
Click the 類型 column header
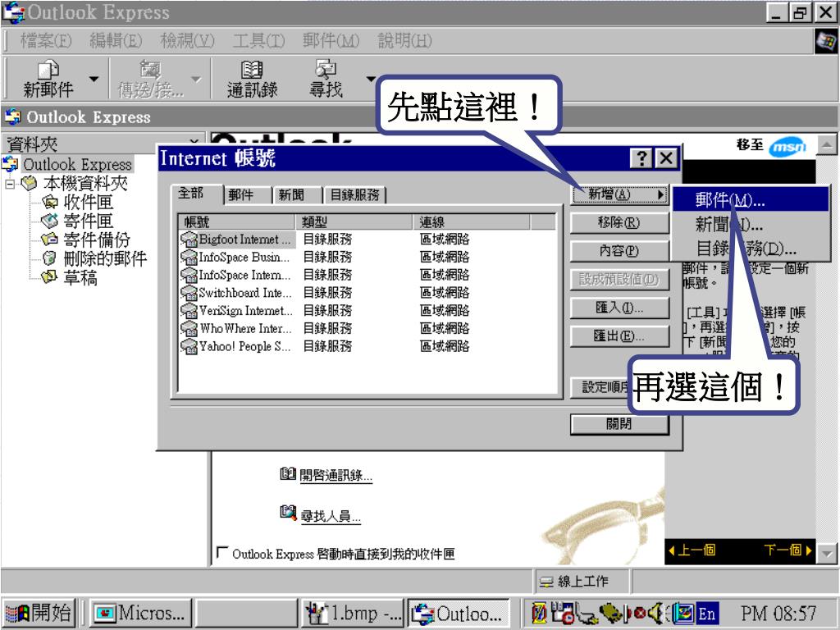pyautogui.click(x=354, y=221)
